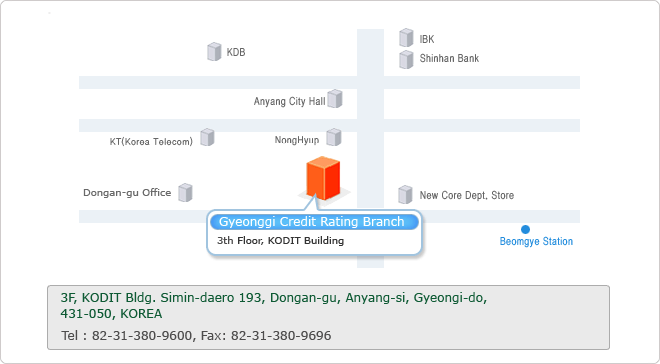Click the blue Beomgye Station dot
The image size is (660, 364).
525,229
